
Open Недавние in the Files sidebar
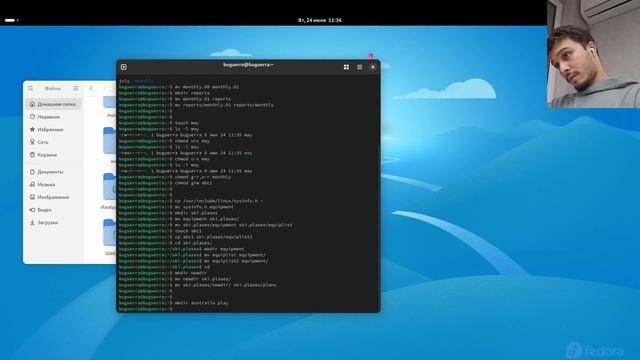coord(53,117)
